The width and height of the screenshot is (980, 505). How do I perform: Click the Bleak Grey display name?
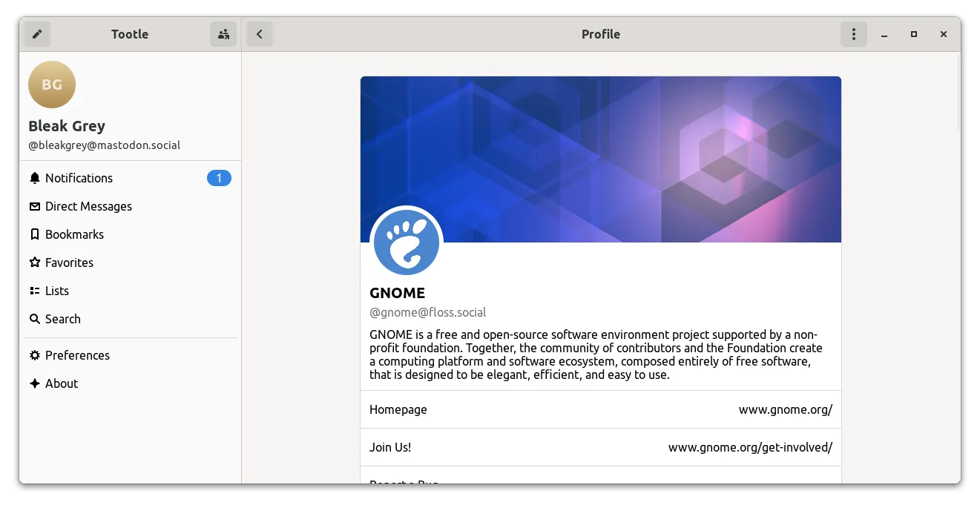pos(67,126)
